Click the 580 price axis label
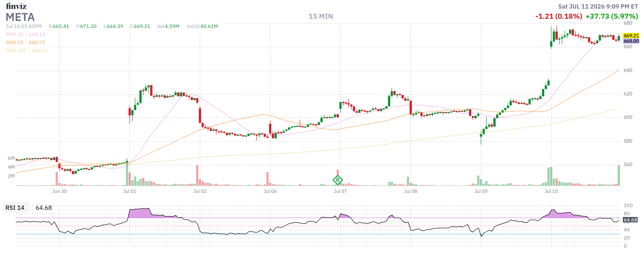 click(x=628, y=141)
